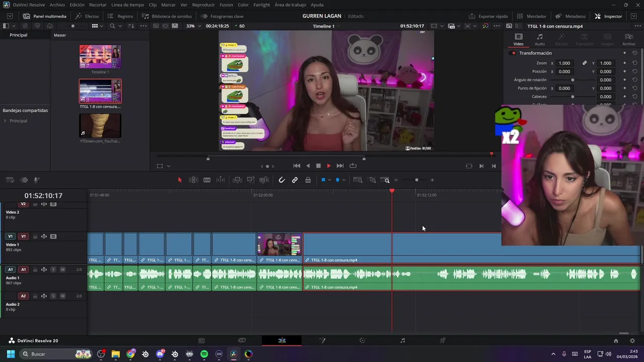Click the Full Extent Zoom icon
644x362 pixels.
[358, 180]
